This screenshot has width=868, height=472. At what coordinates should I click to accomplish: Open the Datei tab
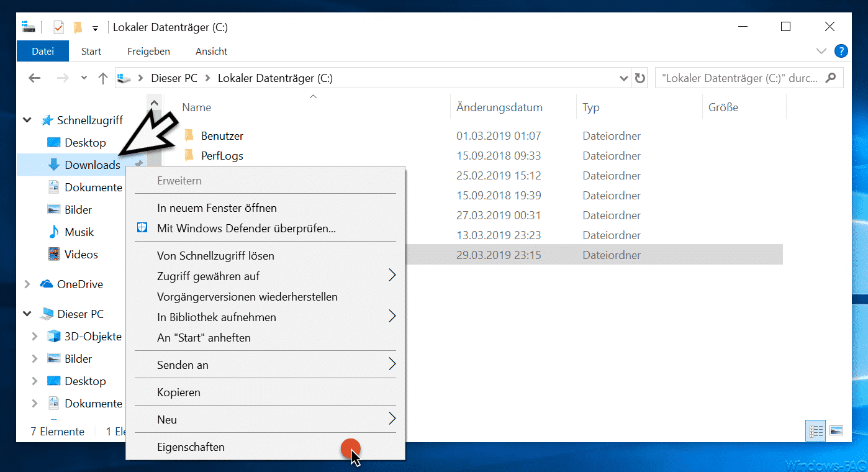pyautogui.click(x=43, y=51)
